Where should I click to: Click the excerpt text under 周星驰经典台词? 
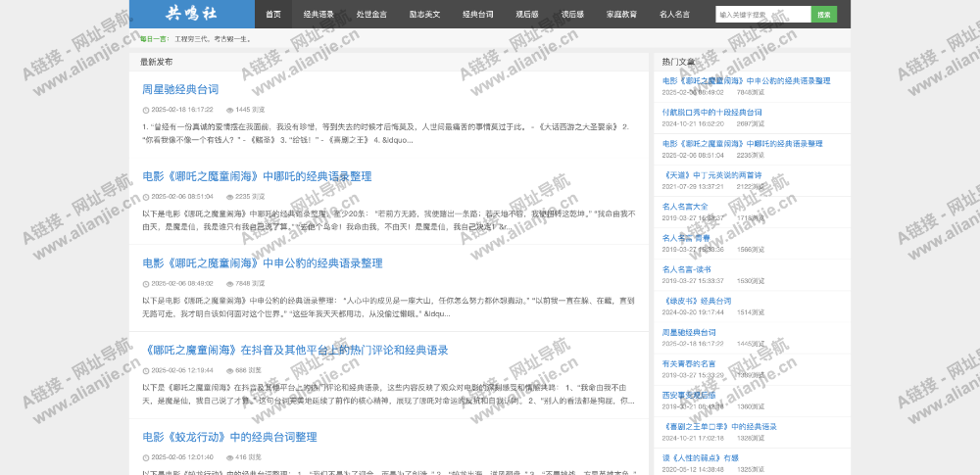[386, 133]
